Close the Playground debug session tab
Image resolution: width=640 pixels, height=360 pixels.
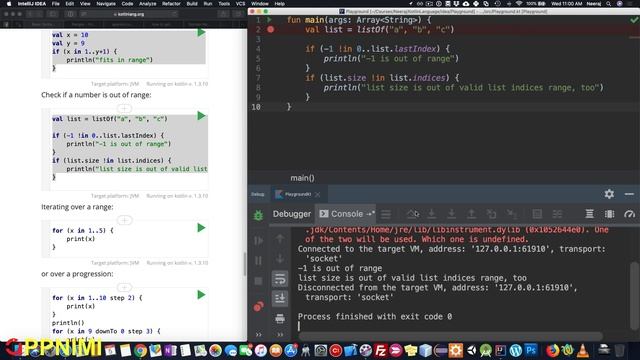pos(318,194)
